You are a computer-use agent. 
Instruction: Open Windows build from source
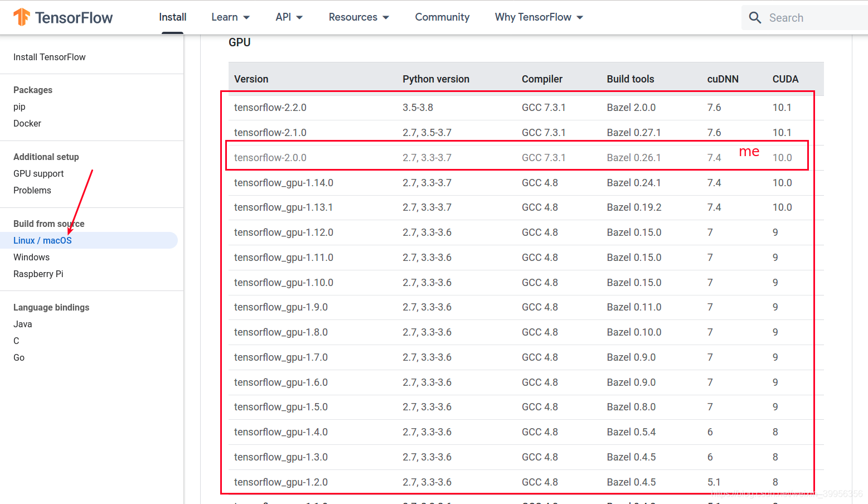pyautogui.click(x=31, y=257)
